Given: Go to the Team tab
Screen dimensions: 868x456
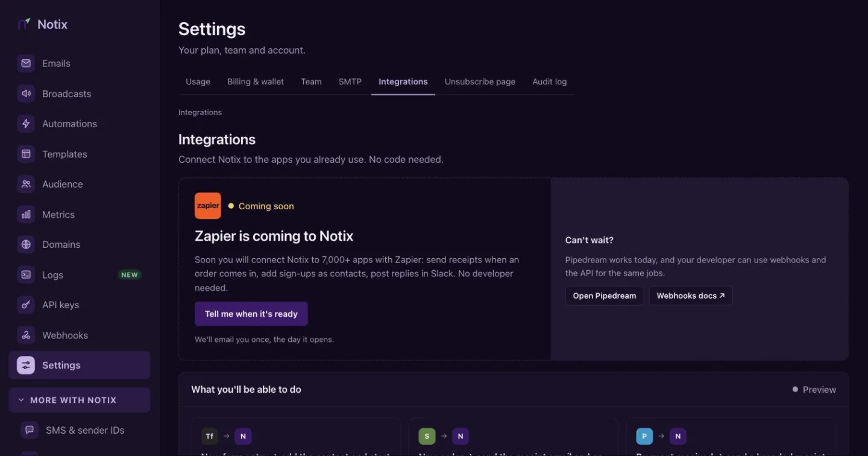Looking at the screenshot, I should click(311, 81).
